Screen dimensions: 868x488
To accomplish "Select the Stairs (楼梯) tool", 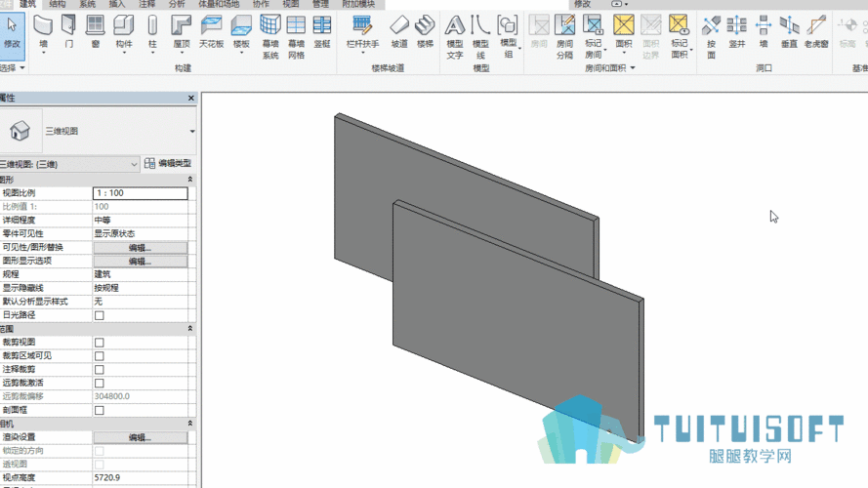I will pyautogui.click(x=425, y=32).
